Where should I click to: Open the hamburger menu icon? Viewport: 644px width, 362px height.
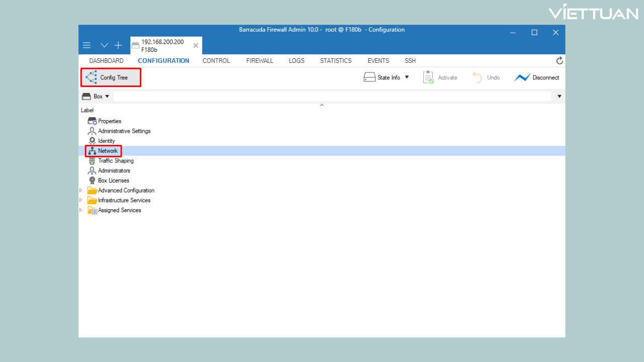point(87,45)
